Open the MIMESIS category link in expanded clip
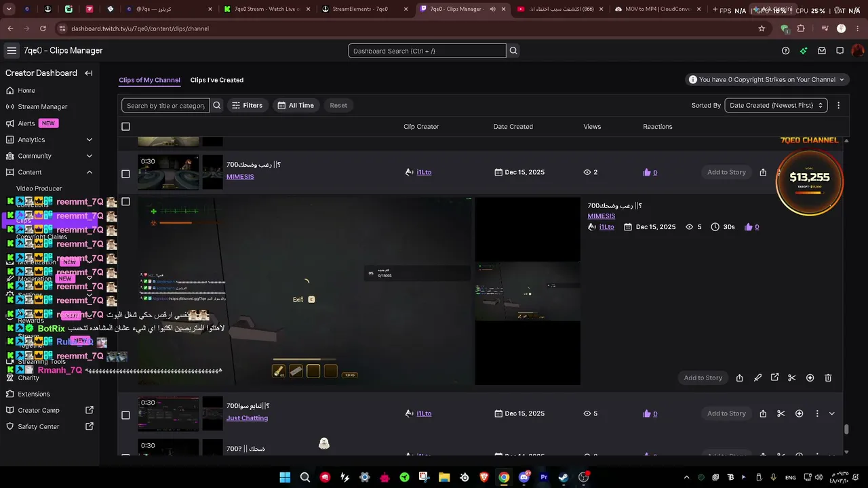This screenshot has width=868, height=488. pos(601,216)
